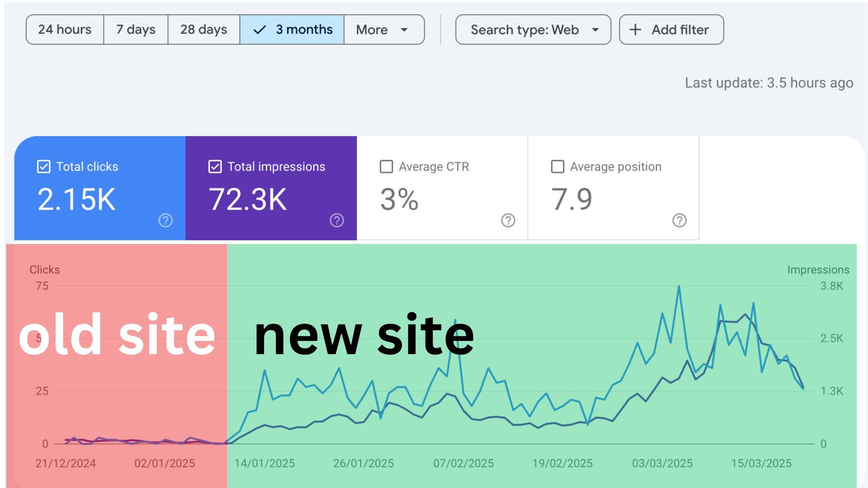Uncheck the Total clicks checkbox

point(43,166)
